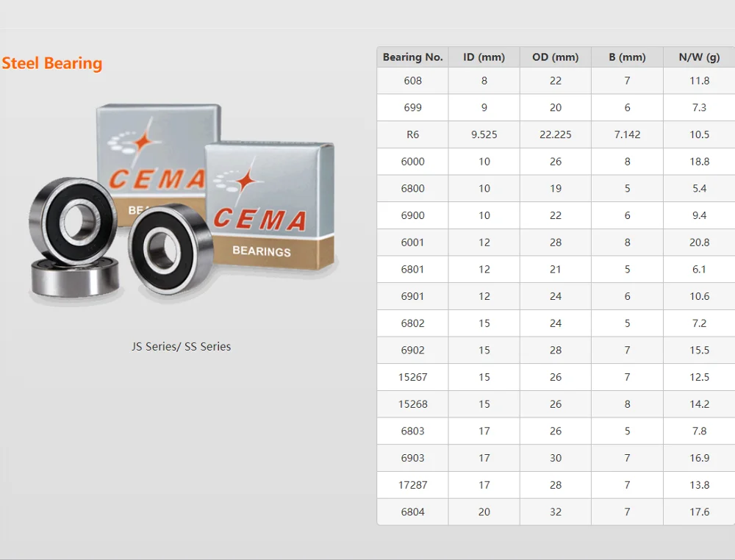The height and width of the screenshot is (560, 735).
Task: Click the 20.8 weight for bearing 6001
Action: click(699, 243)
